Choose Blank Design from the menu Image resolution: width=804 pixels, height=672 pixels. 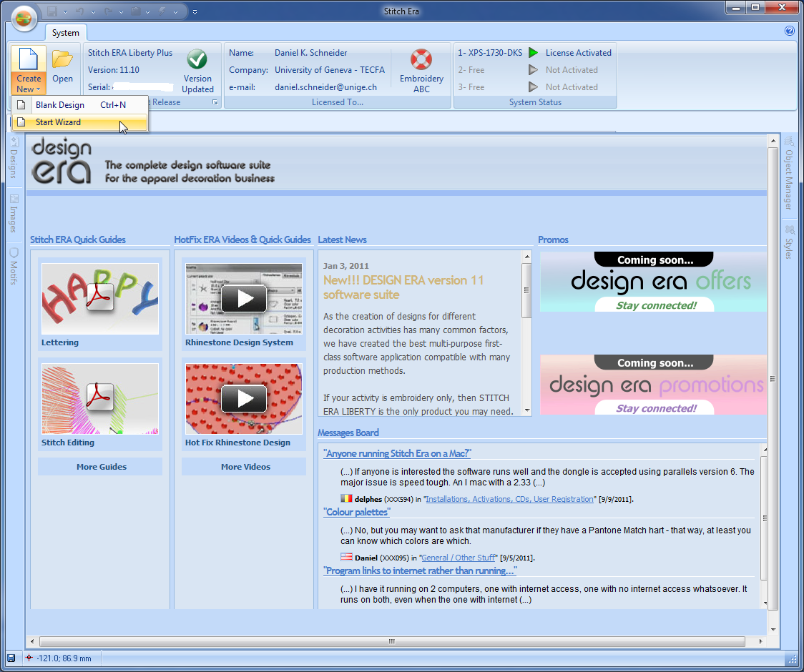80,105
